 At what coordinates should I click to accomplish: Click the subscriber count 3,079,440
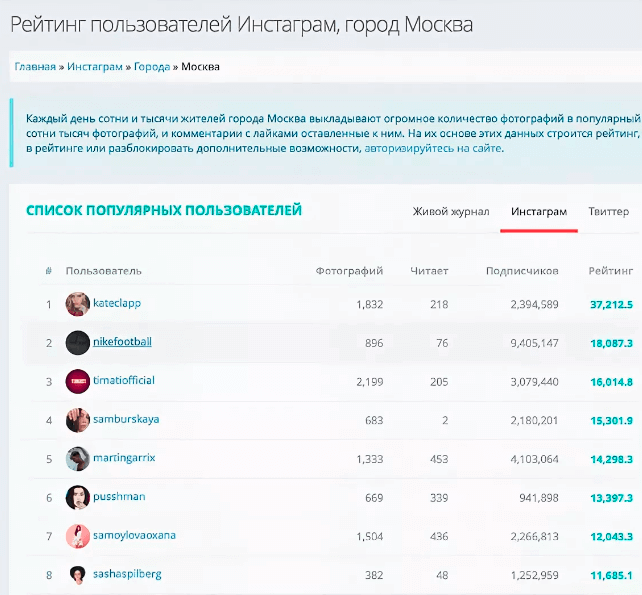(534, 382)
